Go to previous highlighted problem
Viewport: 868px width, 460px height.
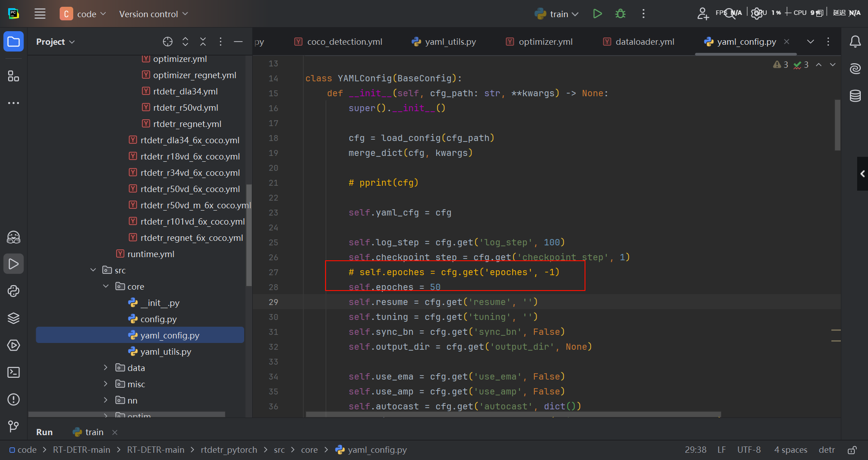coord(819,65)
